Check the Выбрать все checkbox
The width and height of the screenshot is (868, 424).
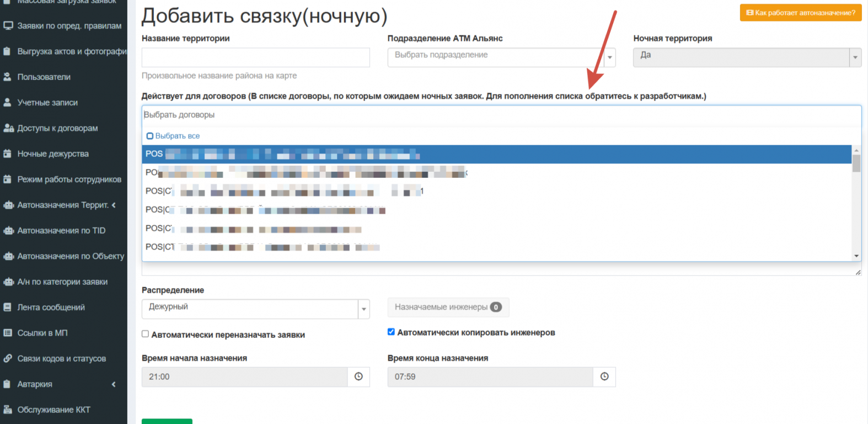pyautogui.click(x=150, y=136)
